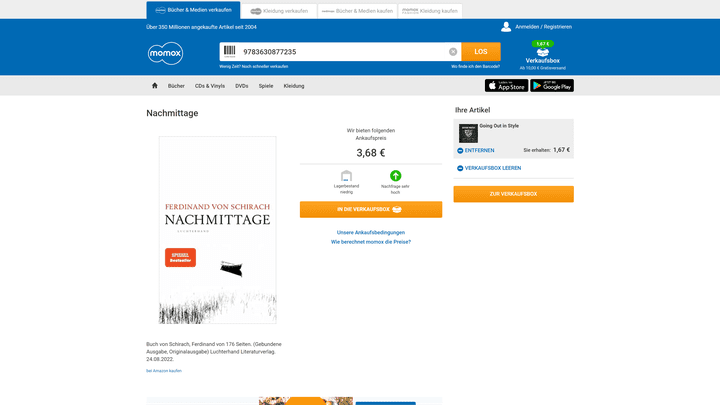Screen dimensions: 720x405
Task: Click the Nachmittage book cover
Action: (218, 230)
